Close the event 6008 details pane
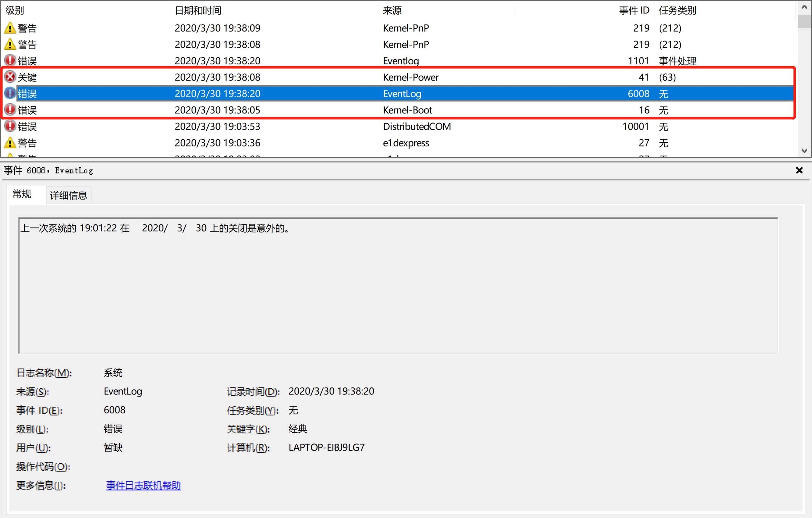Image resolution: width=812 pixels, height=518 pixels. (799, 170)
